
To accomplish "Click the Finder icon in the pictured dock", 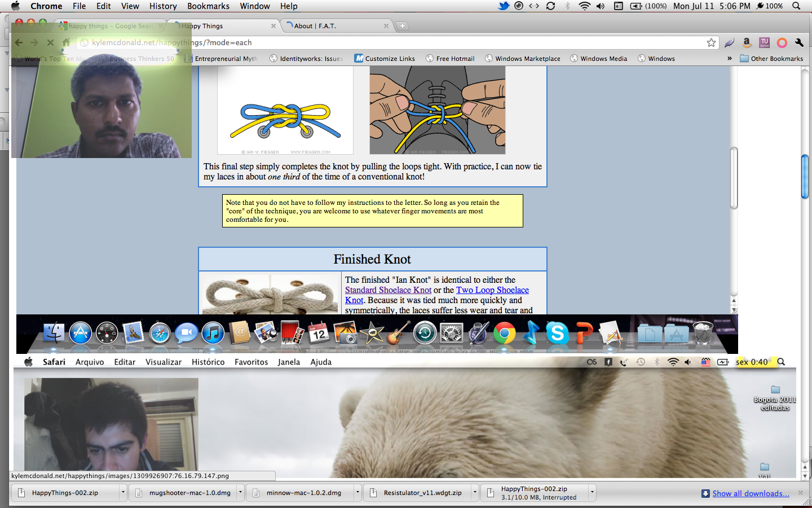I will 54,333.
